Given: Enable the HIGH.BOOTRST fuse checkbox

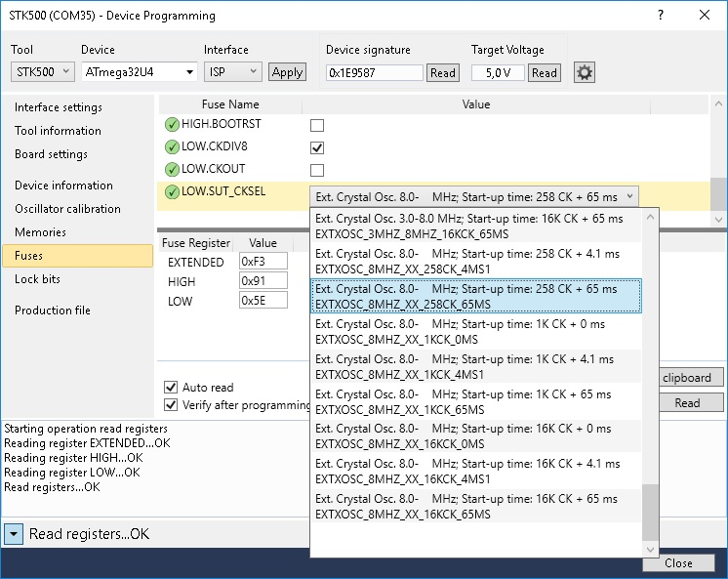Looking at the screenshot, I should coord(317,125).
